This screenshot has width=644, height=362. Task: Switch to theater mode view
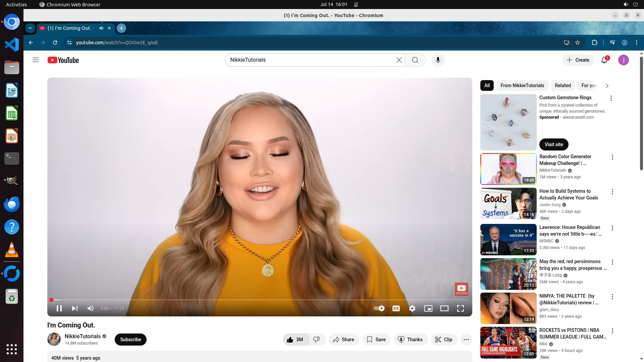[x=444, y=308]
